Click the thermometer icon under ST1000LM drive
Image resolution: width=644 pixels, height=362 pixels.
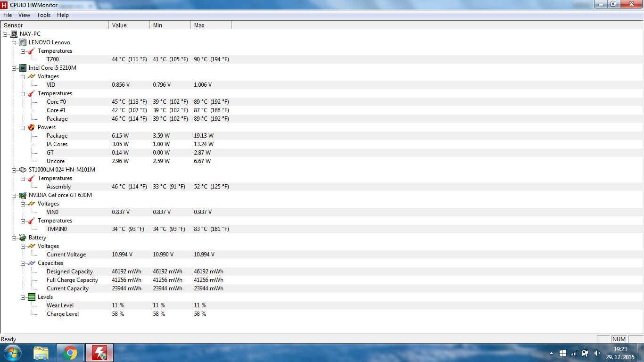(x=32, y=178)
